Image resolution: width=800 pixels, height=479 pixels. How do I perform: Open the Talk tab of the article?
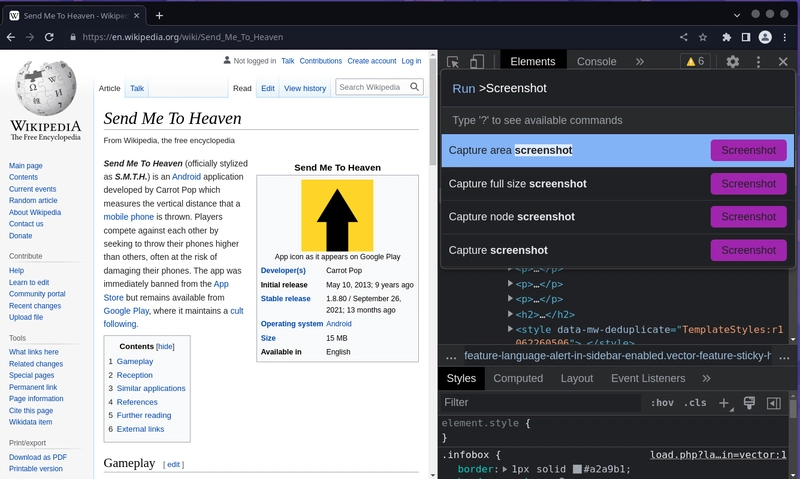tap(137, 88)
